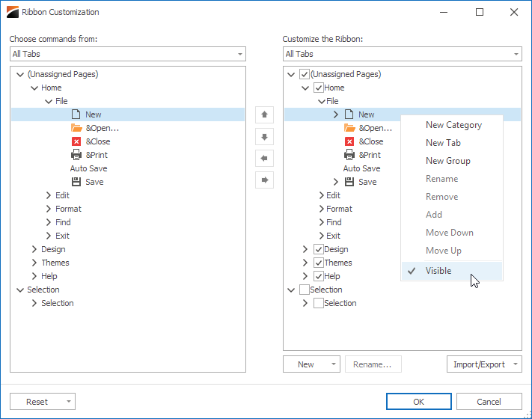The width and height of the screenshot is (532, 419).
Task: Open the Customize the Ribbon combo box
Action: (402, 54)
